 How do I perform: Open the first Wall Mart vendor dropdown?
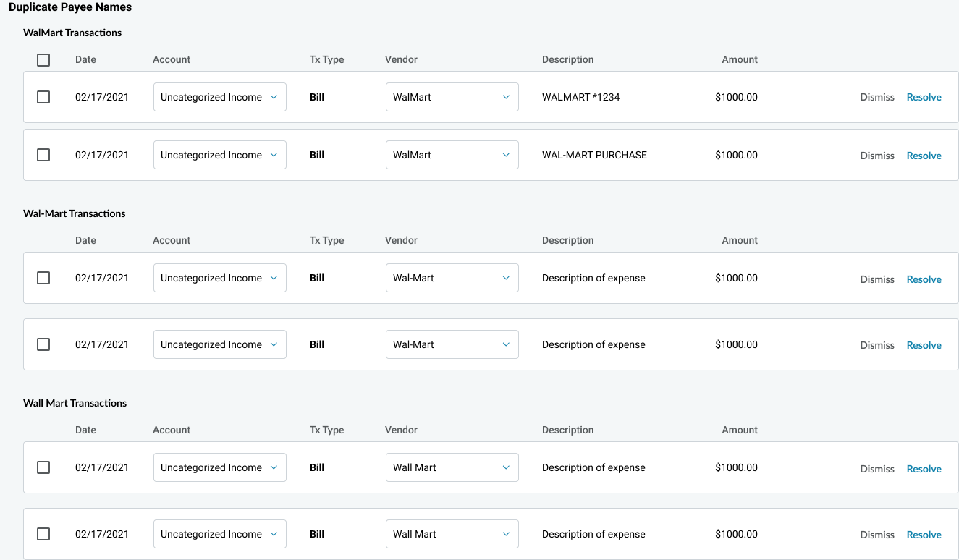452,467
